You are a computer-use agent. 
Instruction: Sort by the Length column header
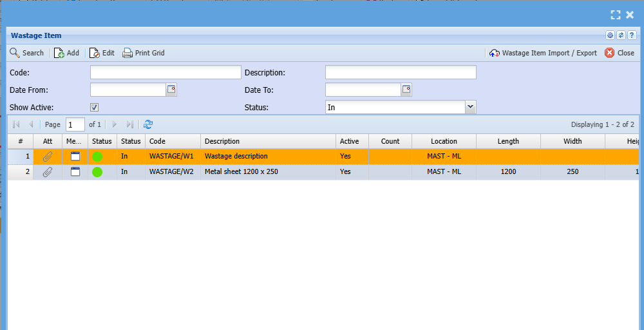(509, 141)
